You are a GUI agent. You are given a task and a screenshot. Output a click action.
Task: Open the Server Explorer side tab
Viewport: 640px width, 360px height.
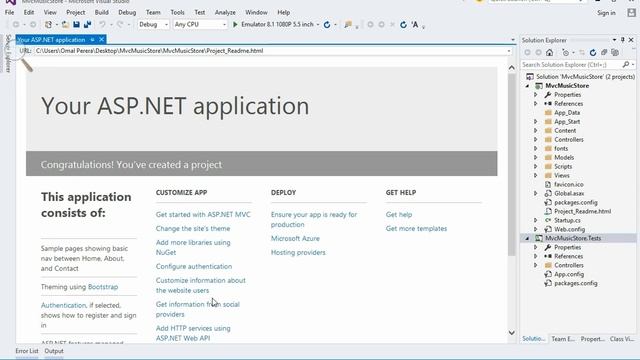(x=8, y=53)
